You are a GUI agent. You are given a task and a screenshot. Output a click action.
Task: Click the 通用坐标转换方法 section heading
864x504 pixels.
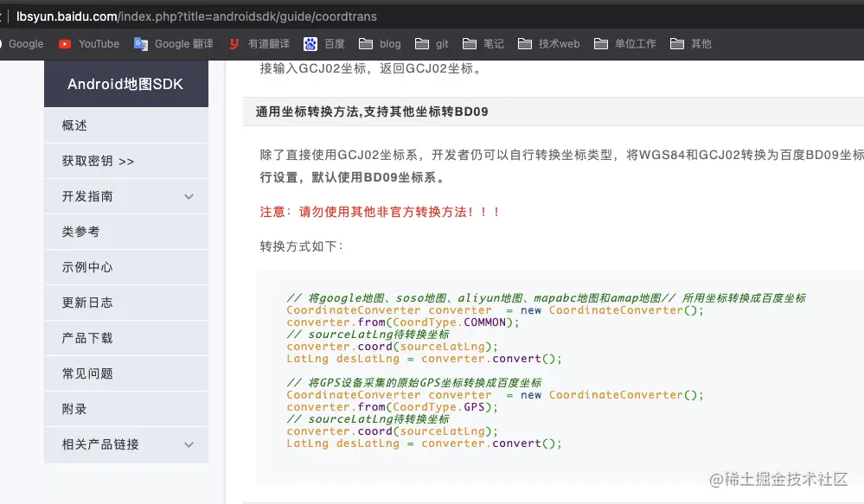click(372, 112)
